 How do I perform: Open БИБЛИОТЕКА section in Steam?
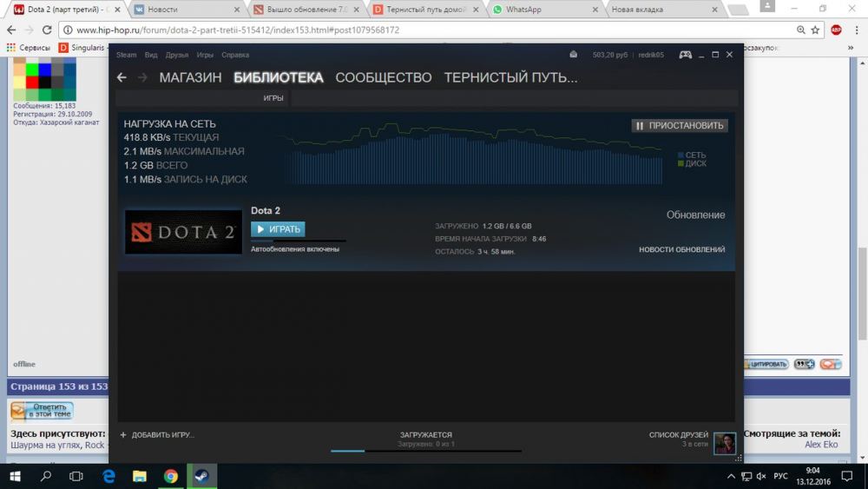279,77
